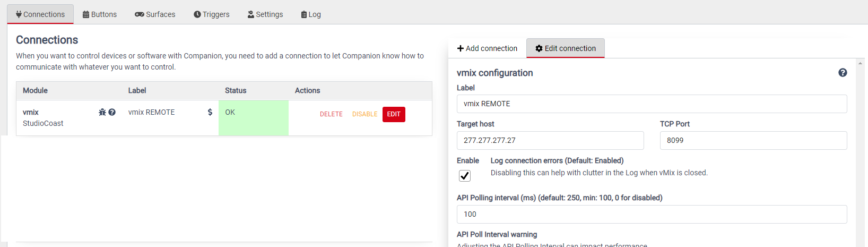Click the TCP Port field
The width and height of the screenshot is (868, 247).
point(753,141)
